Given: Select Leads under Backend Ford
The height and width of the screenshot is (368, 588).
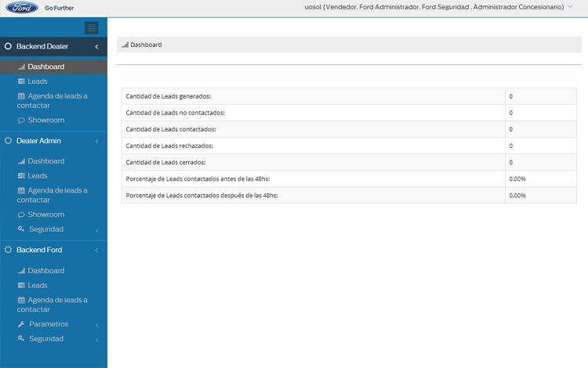Looking at the screenshot, I should coord(38,286).
